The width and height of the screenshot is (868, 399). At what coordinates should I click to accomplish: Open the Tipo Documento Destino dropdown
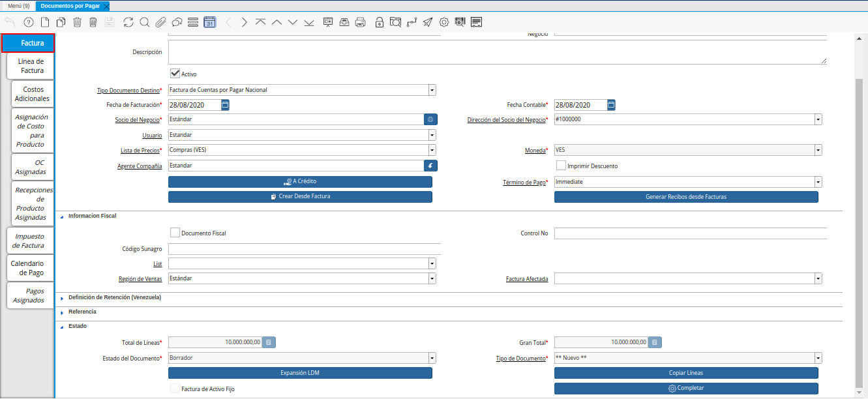coord(432,90)
